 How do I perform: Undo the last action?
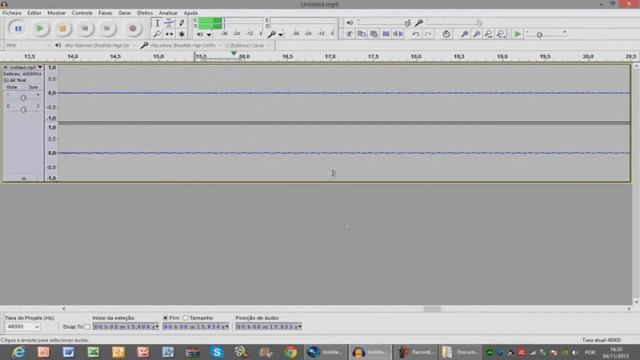pos(416,34)
